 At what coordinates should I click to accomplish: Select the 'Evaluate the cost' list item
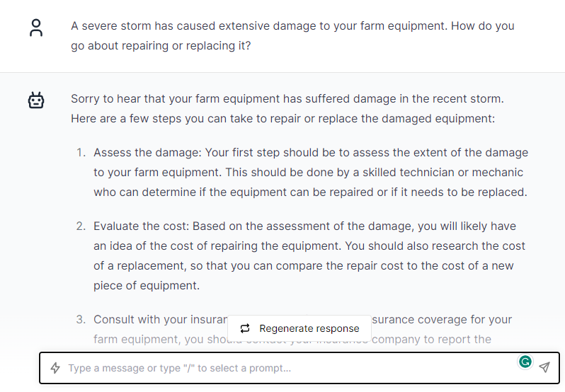309,255
